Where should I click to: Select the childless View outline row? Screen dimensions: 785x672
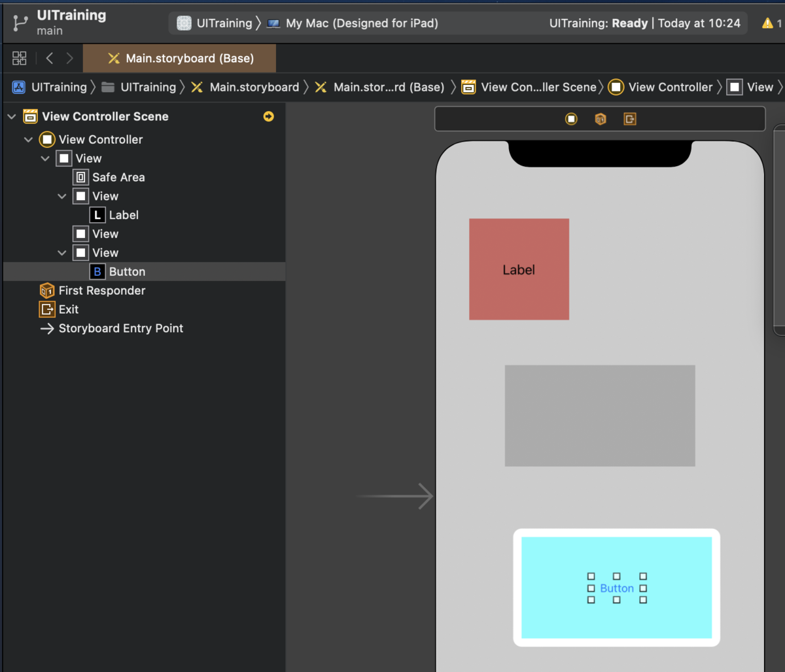pyautogui.click(x=144, y=233)
